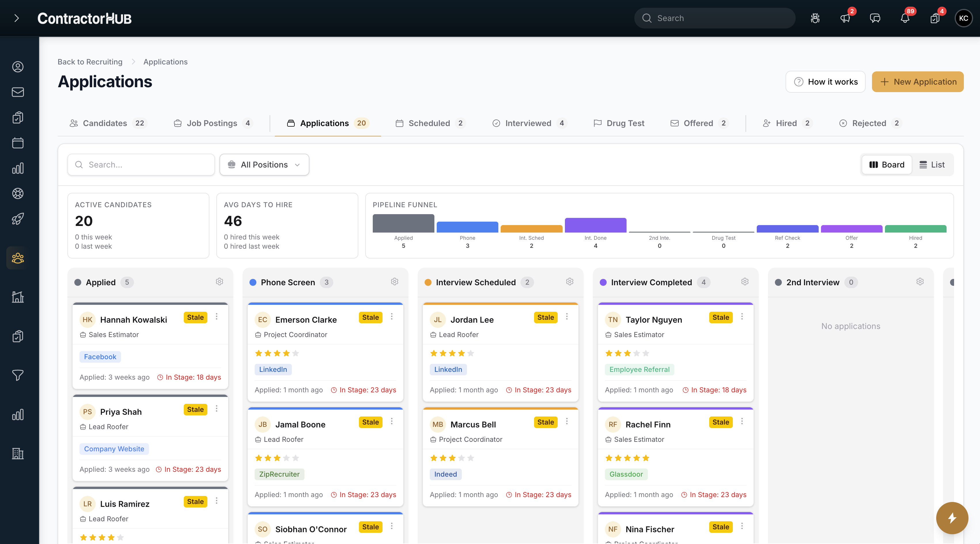The image size is (980, 544).
Task: Open the mail icon in left sidebar
Action: coord(18,92)
